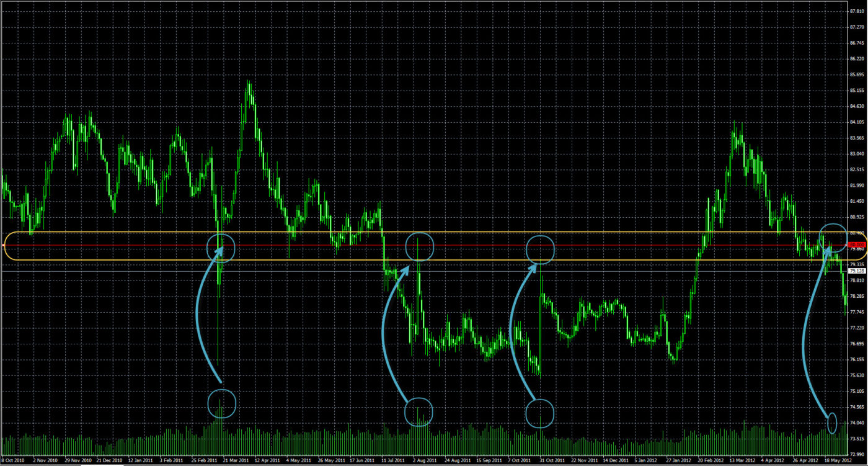Click the 4 May 2011 date label
868x466 pixels.
point(299,461)
